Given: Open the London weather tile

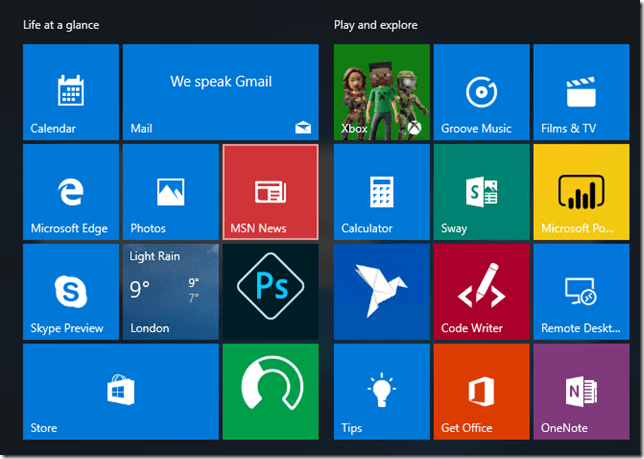Looking at the screenshot, I should pos(170,292).
